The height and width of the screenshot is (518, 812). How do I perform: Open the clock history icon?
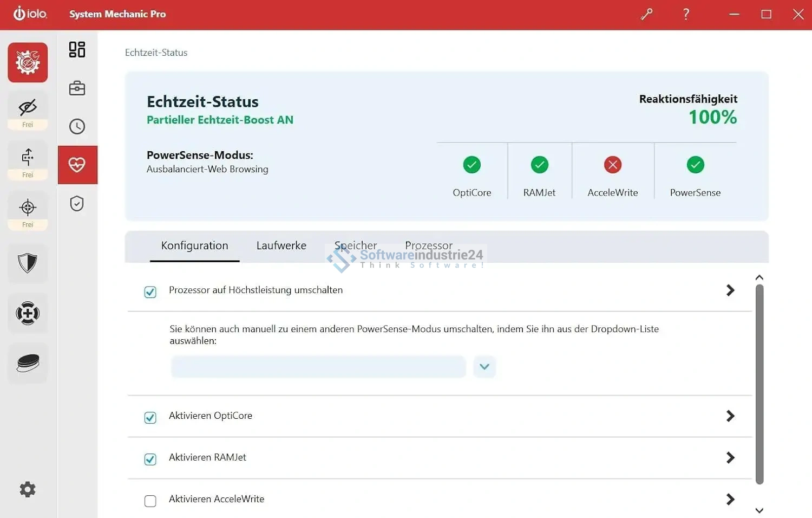[x=77, y=126]
